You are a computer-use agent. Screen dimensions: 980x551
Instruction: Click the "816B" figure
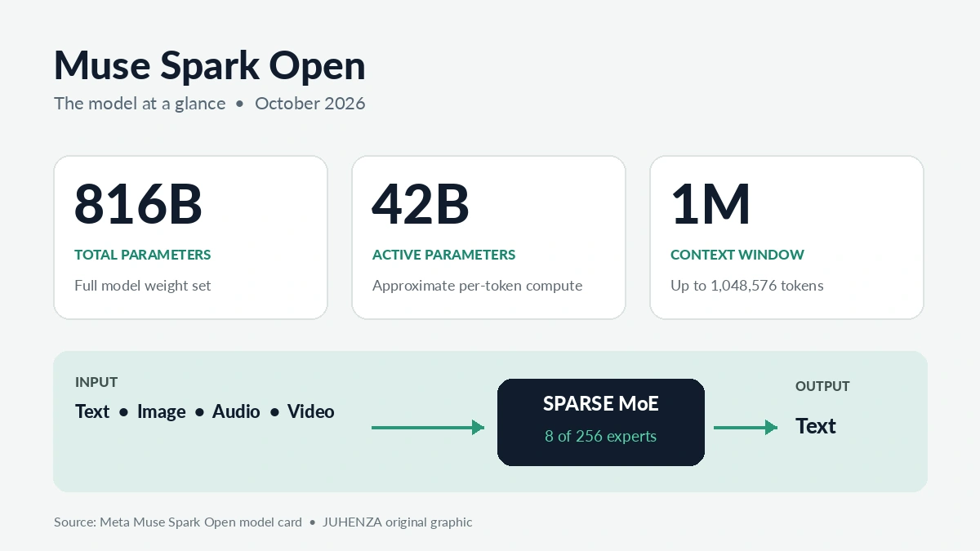point(138,204)
